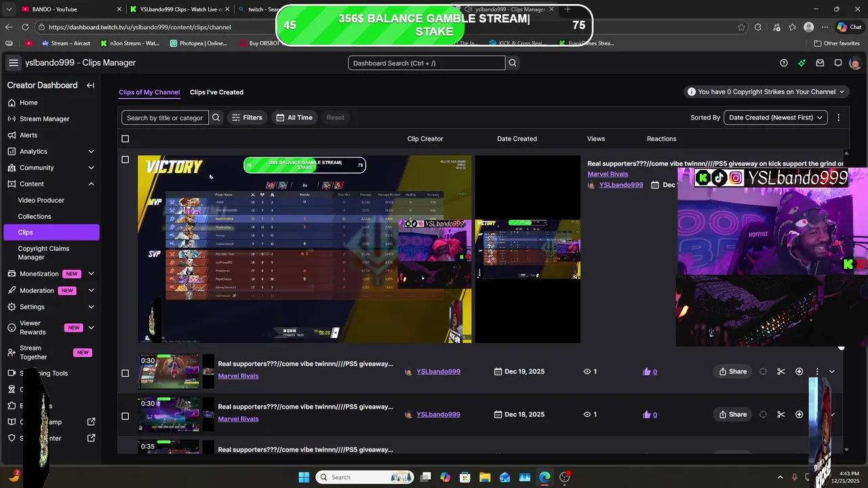
Task: Share the Dec 19 clip
Action: [733, 371]
